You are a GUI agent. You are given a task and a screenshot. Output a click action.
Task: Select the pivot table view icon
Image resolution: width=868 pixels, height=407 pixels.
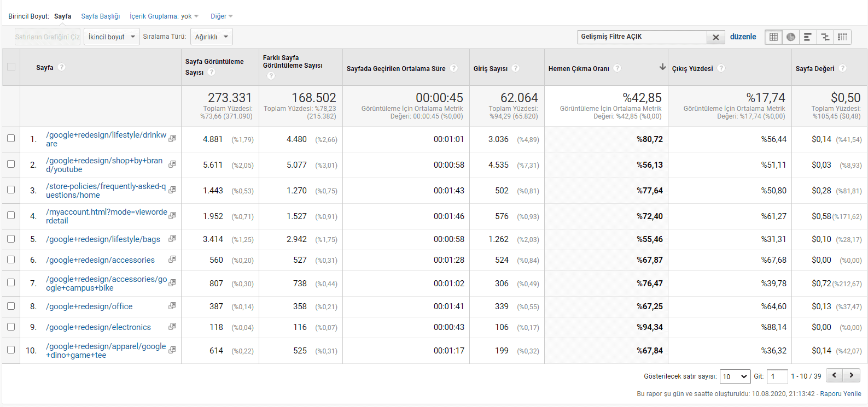(x=842, y=37)
